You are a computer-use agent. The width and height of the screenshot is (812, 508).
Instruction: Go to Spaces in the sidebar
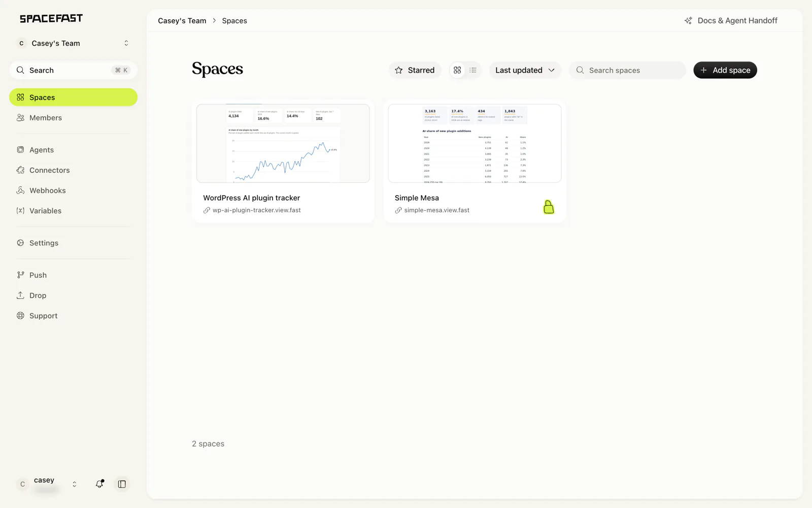tap(74, 97)
